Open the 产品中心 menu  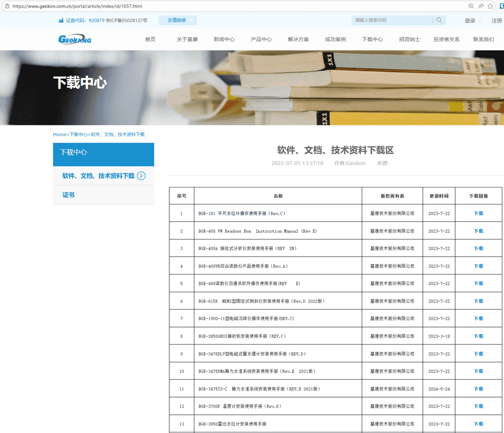pos(261,39)
